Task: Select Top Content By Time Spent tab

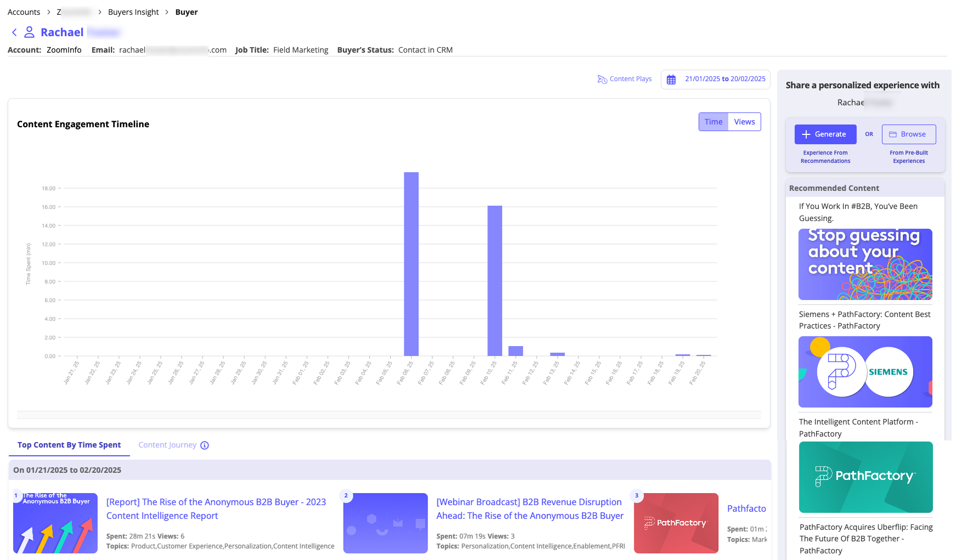Action: 69,445
